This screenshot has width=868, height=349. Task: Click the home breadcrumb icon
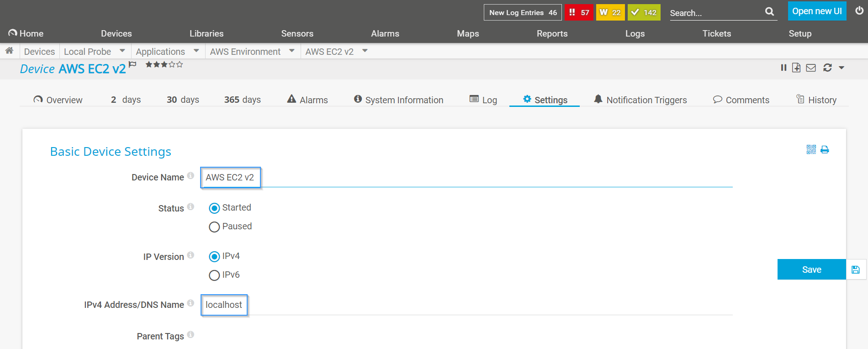coord(9,51)
